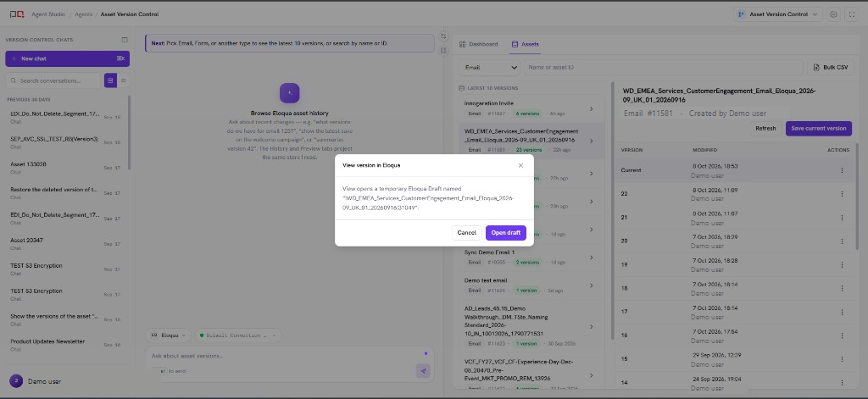Toggle fullscreen icon in the header
The image size is (868, 399).
point(852,14)
